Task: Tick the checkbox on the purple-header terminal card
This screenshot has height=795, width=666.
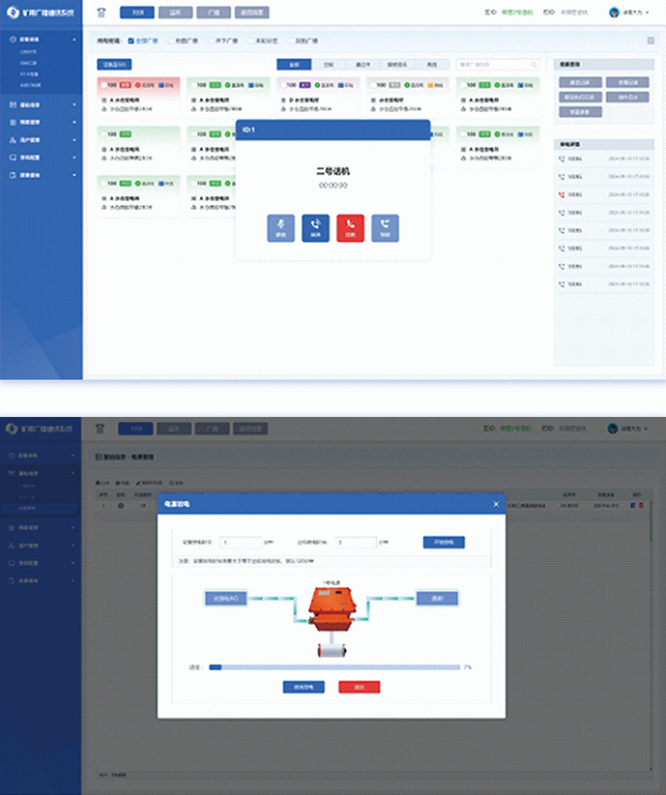Action: point(282,85)
